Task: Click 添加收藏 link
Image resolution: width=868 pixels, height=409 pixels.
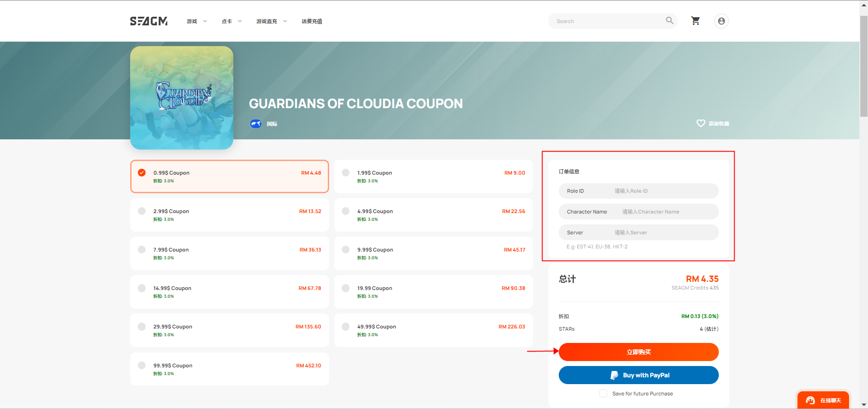Action: (719, 124)
